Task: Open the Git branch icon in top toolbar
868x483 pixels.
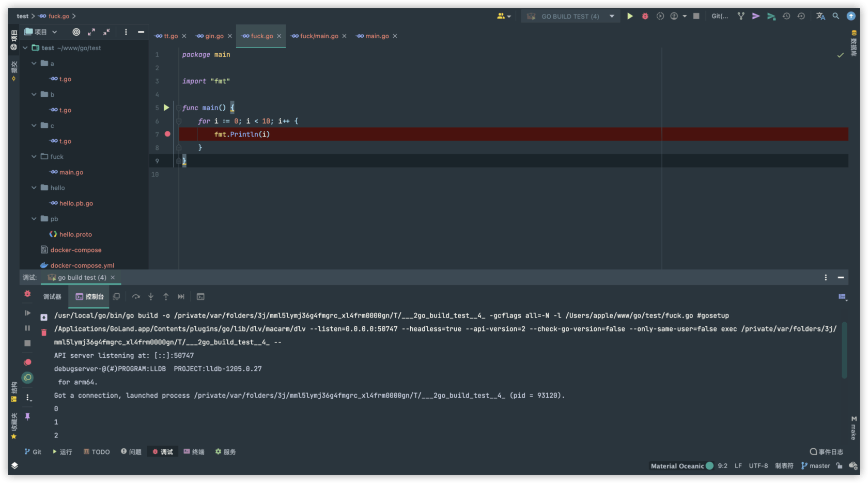Action: pyautogui.click(x=741, y=16)
